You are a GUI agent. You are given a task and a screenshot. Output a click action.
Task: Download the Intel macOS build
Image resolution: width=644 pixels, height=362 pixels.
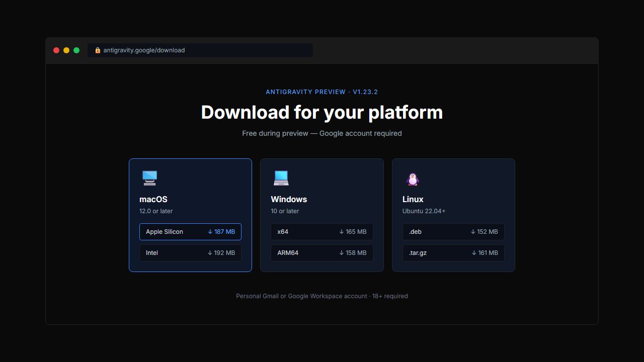coord(190,253)
